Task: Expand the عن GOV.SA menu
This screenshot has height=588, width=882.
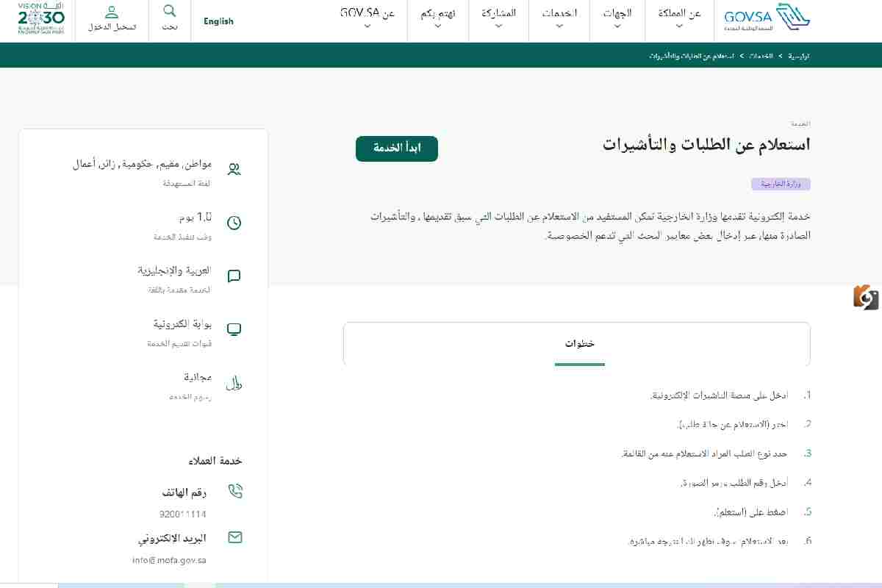Action: point(367,19)
